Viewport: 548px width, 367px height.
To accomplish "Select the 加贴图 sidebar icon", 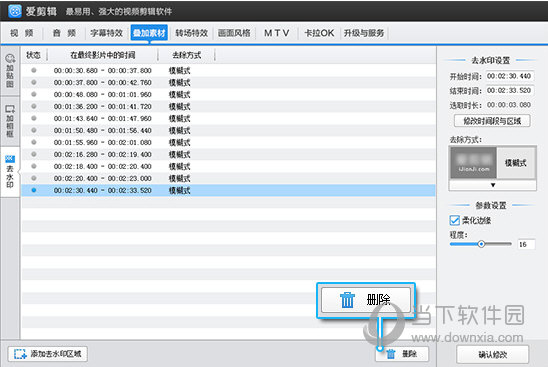I will tap(10, 71).
